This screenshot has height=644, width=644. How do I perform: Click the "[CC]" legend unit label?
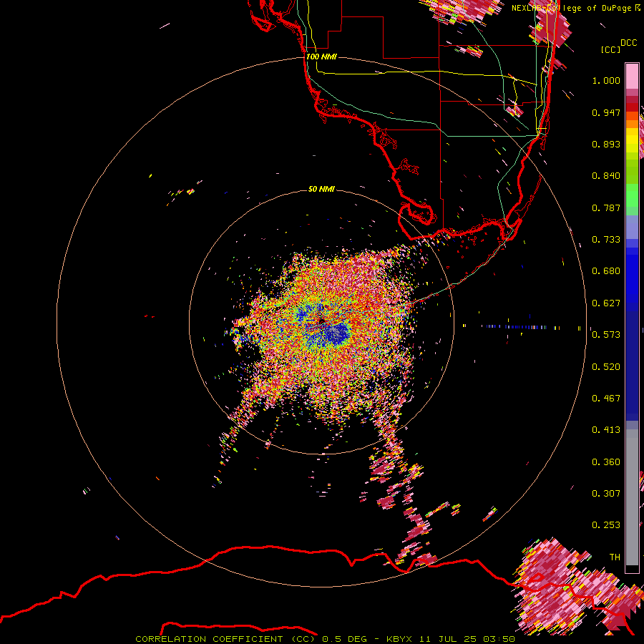(610, 49)
